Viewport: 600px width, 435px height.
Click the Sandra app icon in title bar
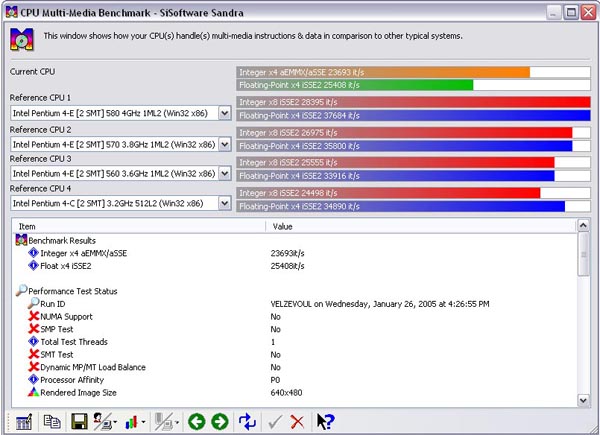pyautogui.click(x=11, y=12)
